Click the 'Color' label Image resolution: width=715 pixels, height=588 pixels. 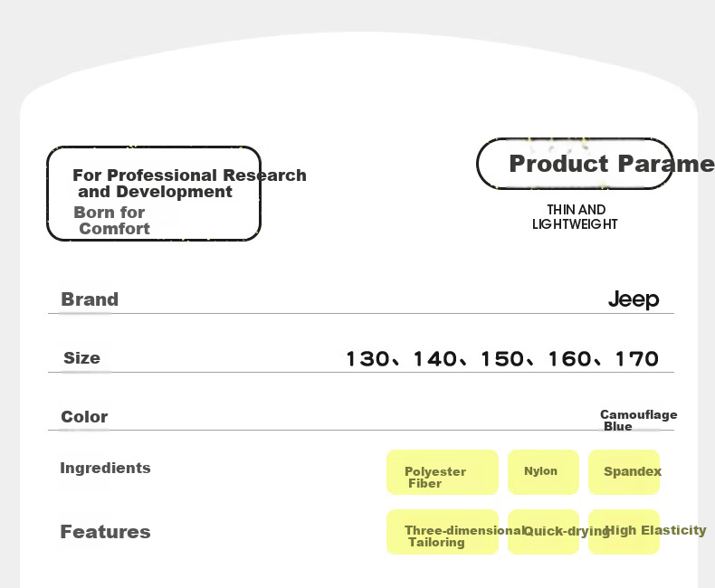(84, 417)
